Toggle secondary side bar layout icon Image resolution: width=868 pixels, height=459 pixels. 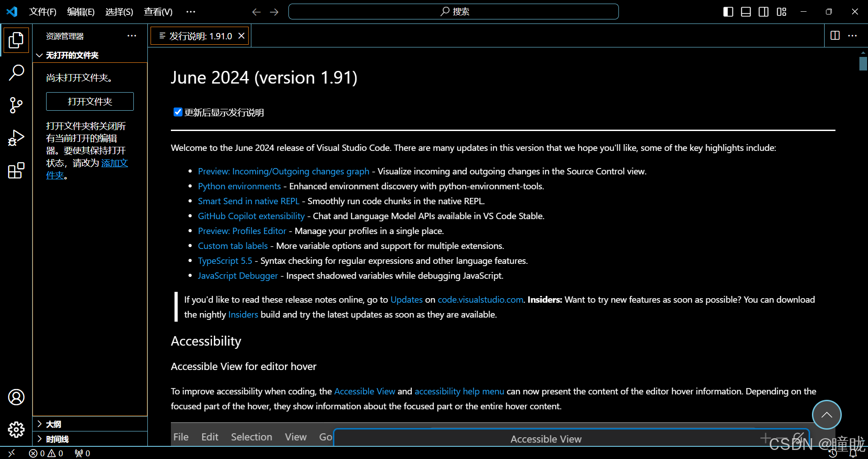764,12
